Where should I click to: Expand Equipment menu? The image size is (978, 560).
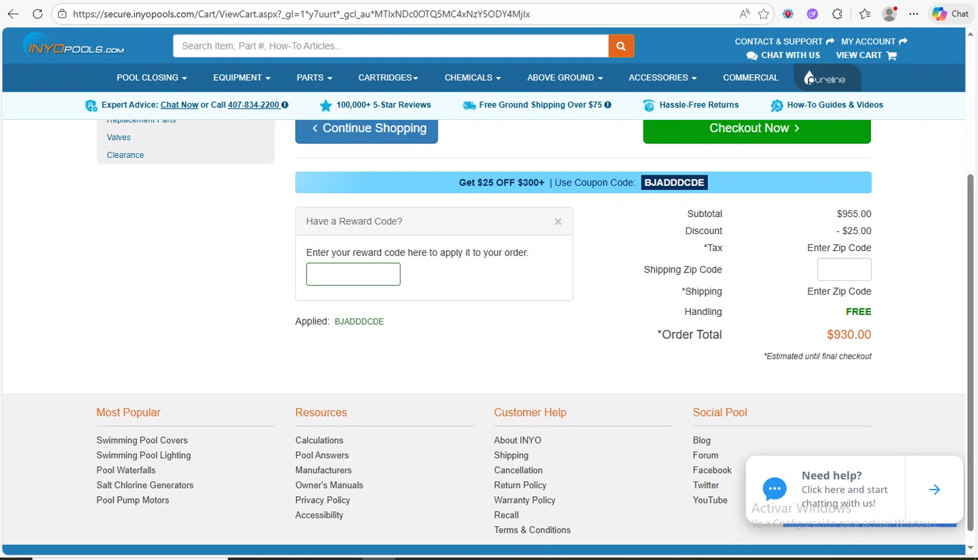pos(242,78)
